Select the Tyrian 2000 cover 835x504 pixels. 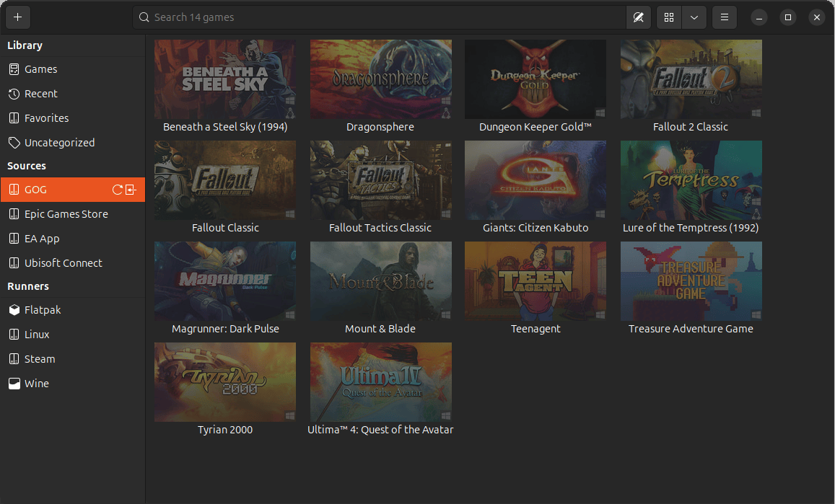[224, 382]
